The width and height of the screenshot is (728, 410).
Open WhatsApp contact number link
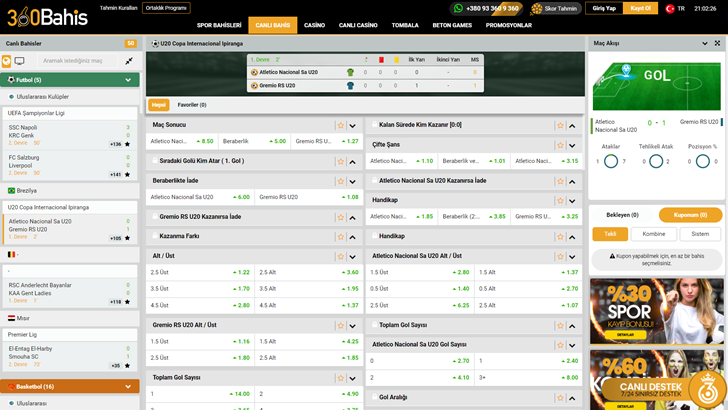[x=486, y=8]
